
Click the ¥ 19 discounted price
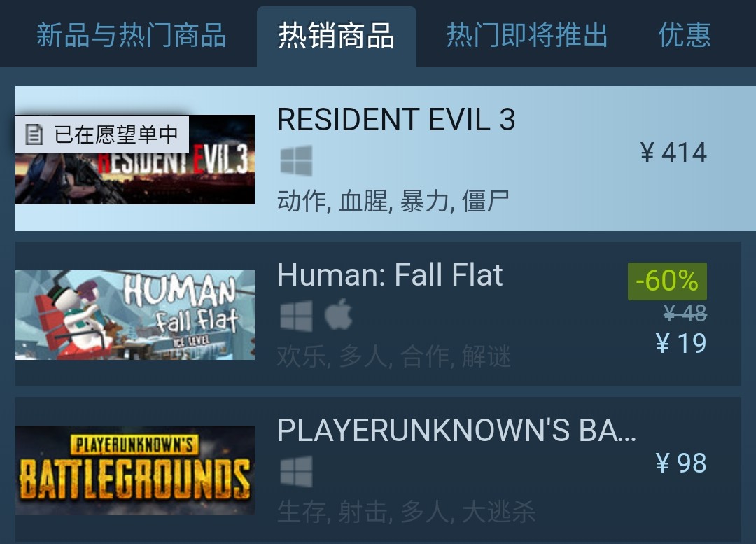(x=681, y=343)
